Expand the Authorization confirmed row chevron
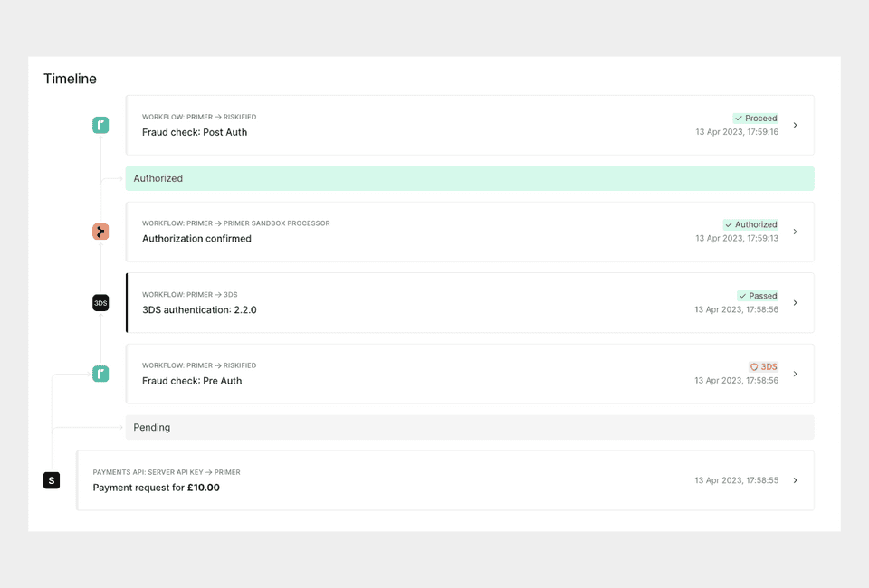 tap(796, 232)
